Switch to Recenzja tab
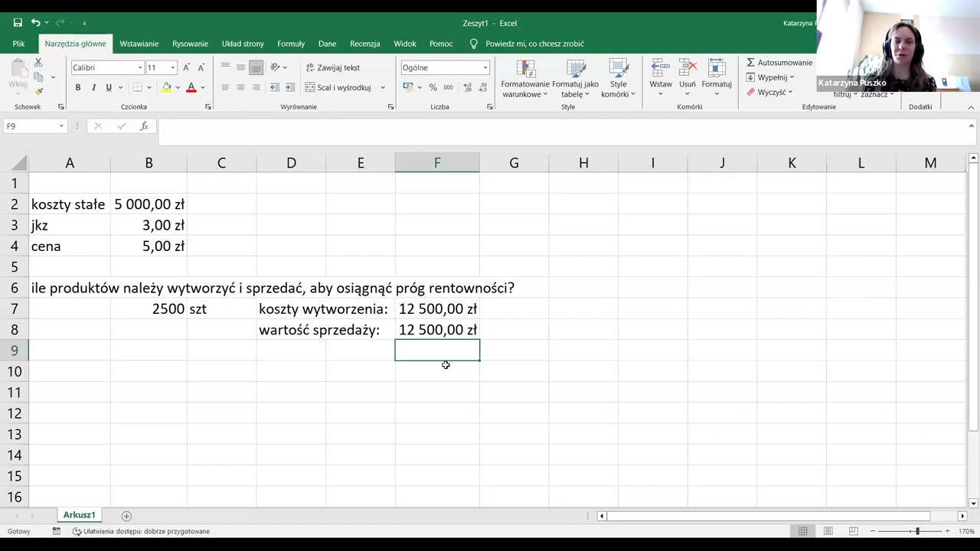 (365, 44)
